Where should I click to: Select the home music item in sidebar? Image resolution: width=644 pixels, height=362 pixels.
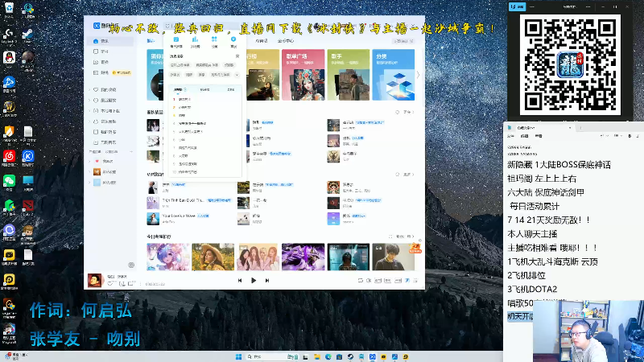click(110, 41)
